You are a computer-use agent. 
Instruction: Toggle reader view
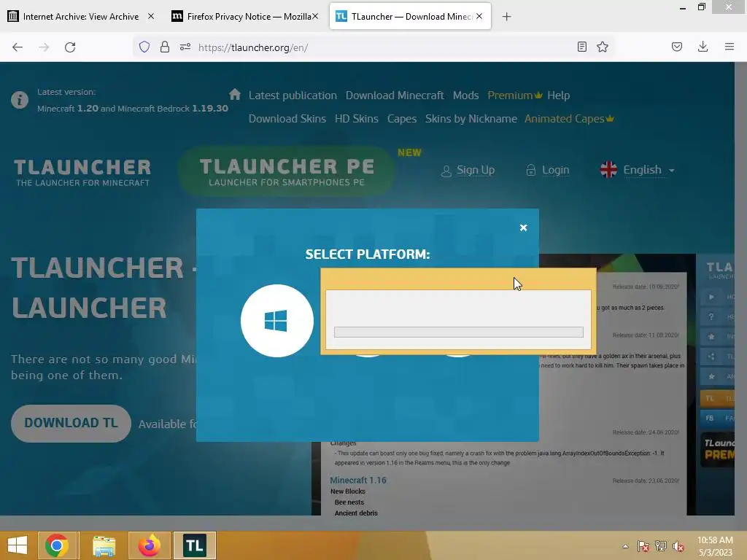pyautogui.click(x=581, y=47)
